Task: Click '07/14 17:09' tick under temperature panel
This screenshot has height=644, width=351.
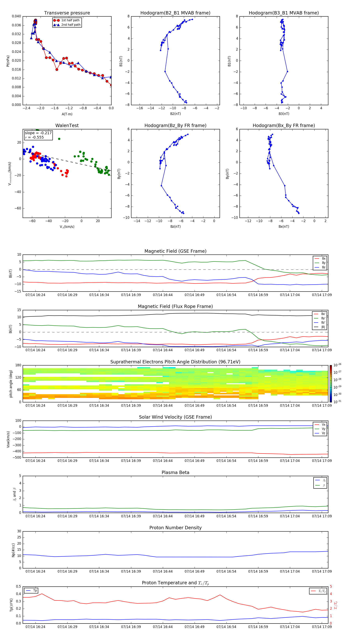Action: tap(322, 627)
